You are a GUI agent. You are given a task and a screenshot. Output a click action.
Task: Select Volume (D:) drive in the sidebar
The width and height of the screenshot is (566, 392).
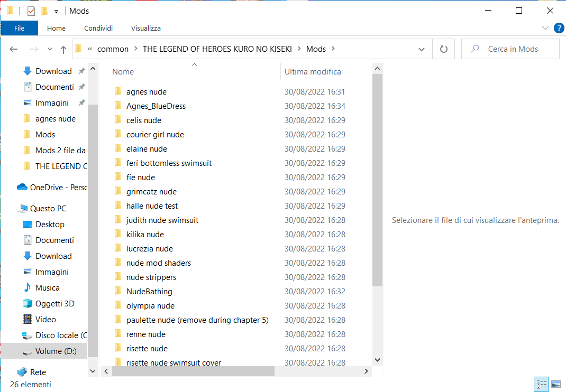click(x=56, y=351)
